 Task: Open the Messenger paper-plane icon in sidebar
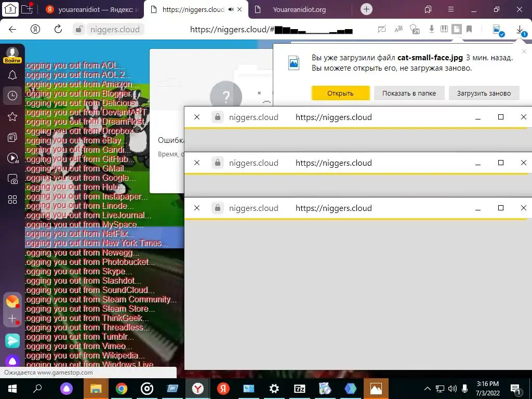point(12,341)
